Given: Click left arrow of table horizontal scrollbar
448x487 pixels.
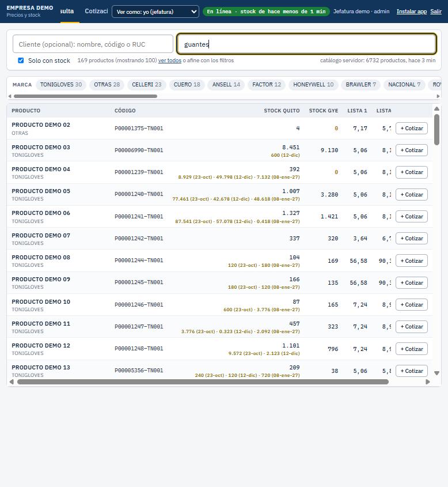Looking at the screenshot, I should pos(12,382).
